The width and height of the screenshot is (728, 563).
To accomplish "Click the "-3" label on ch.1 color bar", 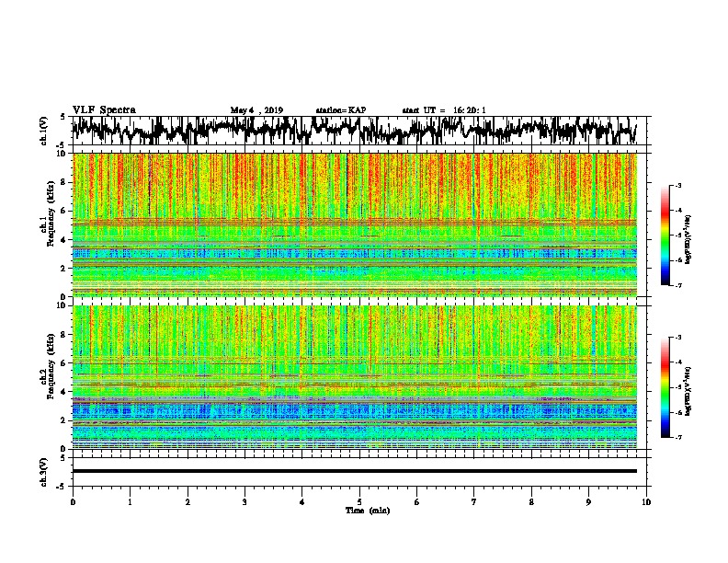I will [x=677, y=185].
